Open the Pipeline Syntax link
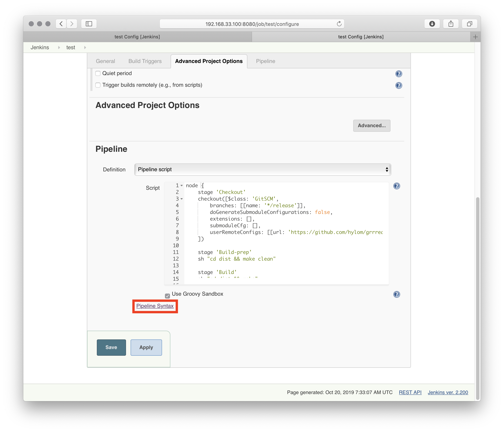Screen dimensions: 504x432 tap(155, 306)
